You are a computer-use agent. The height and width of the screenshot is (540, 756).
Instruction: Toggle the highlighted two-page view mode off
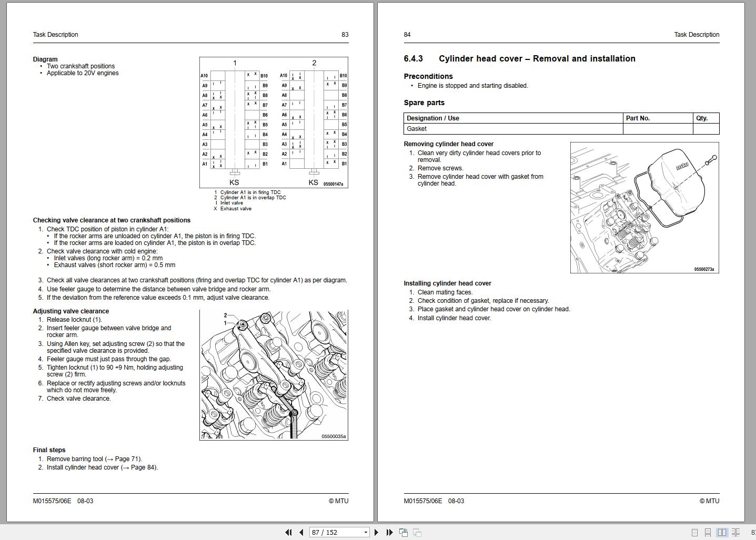[723, 533]
